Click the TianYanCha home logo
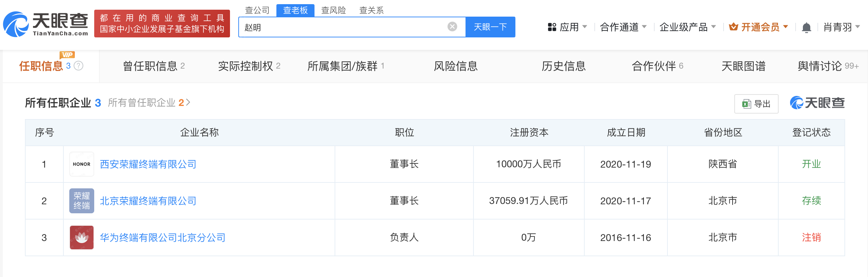The image size is (868, 277). 46,24
